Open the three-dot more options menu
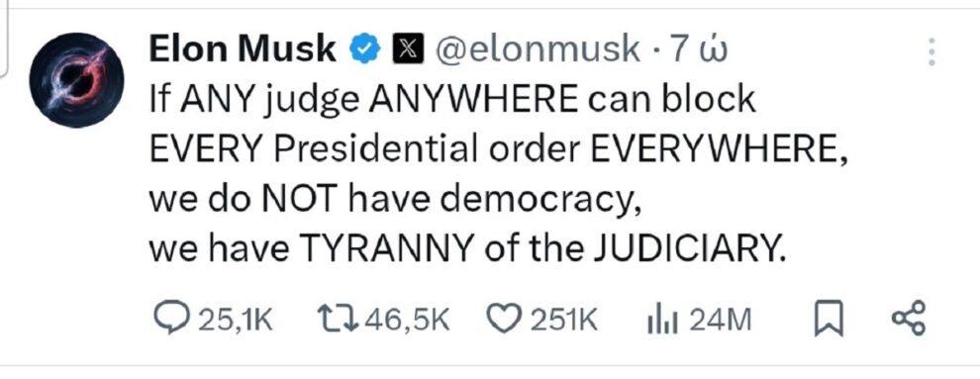This screenshot has height=379, width=980. pyautogui.click(x=931, y=51)
